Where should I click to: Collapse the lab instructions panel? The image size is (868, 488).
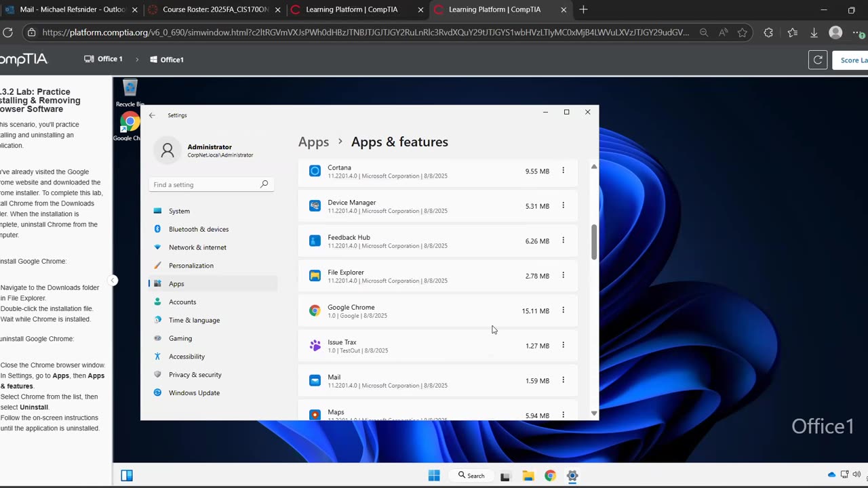(113, 281)
